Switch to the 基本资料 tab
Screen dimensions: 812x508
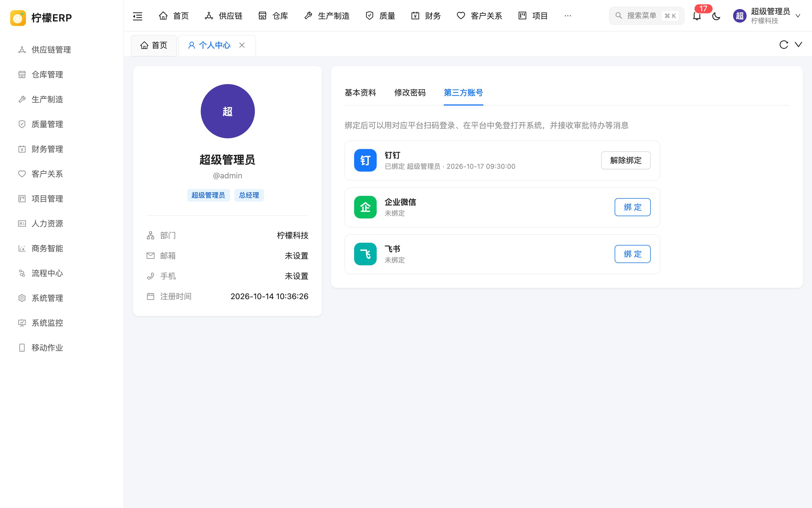click(360, 93)
